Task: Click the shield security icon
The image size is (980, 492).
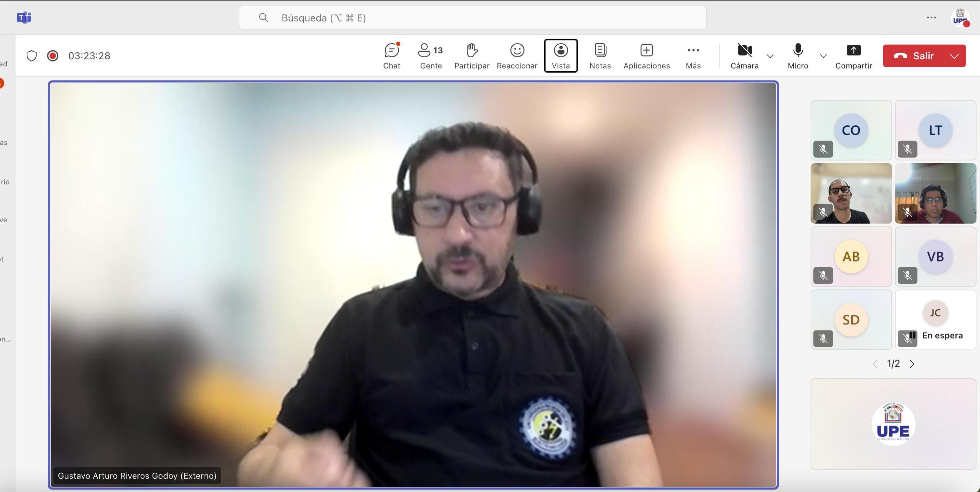Action: click(32, 56)
